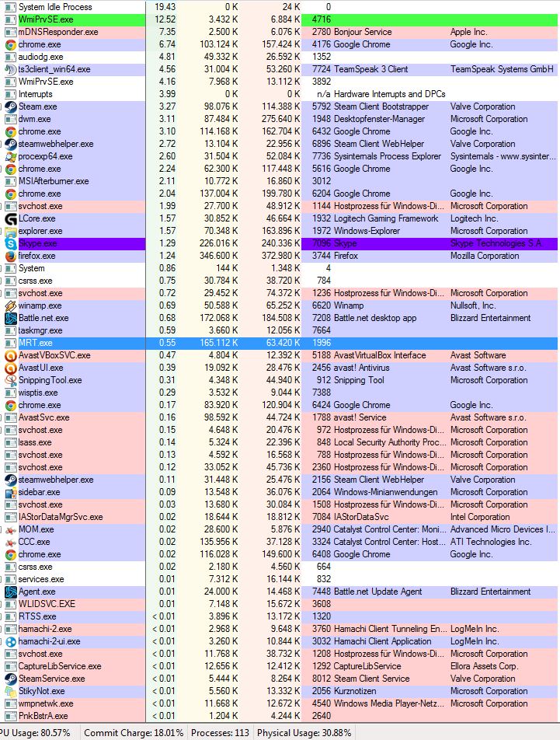Click the Chrome icon for PID 4176
Screen dimensions: 560x740
click(x=10, y=45)
